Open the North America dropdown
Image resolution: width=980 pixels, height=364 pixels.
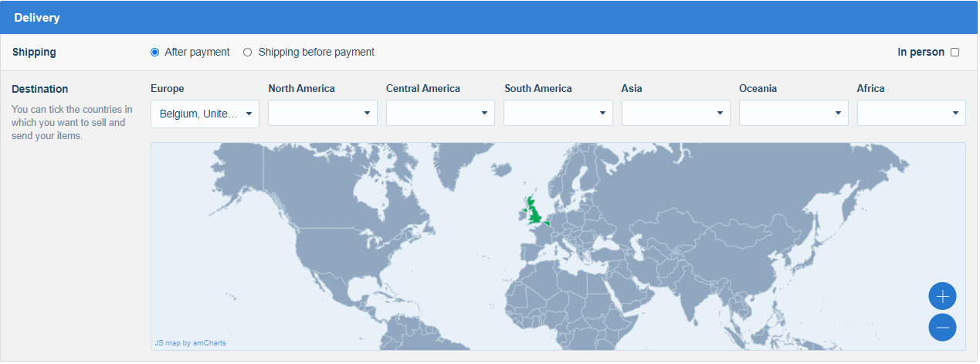tap(323, 113)
